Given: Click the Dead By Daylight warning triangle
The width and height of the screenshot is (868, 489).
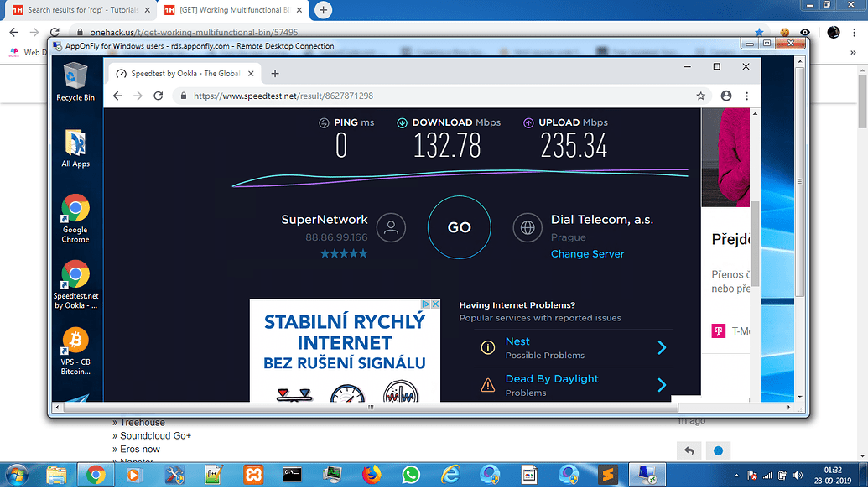Looking at the screenshot, I should pyautogui.click(x=488, y=385).
